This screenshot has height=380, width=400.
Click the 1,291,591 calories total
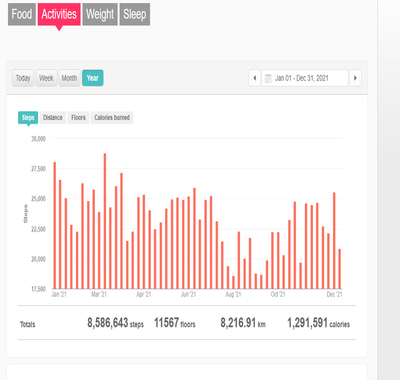[319, 323]
